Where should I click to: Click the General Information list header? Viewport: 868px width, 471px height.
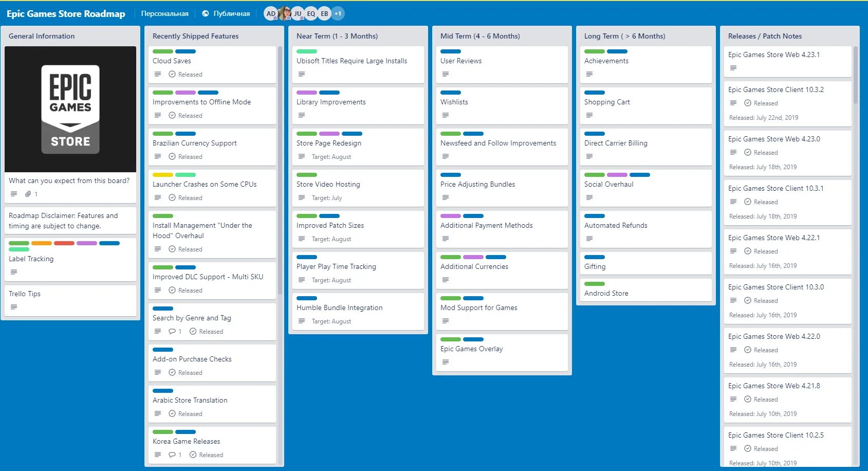42,36
